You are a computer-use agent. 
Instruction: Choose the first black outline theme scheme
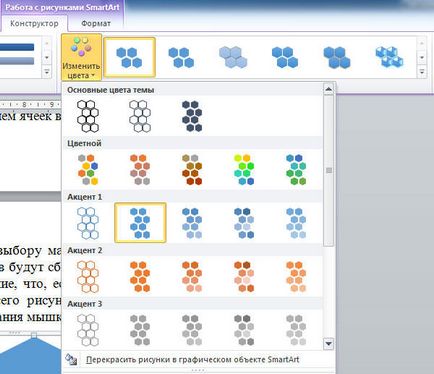(x=88, y=116)
